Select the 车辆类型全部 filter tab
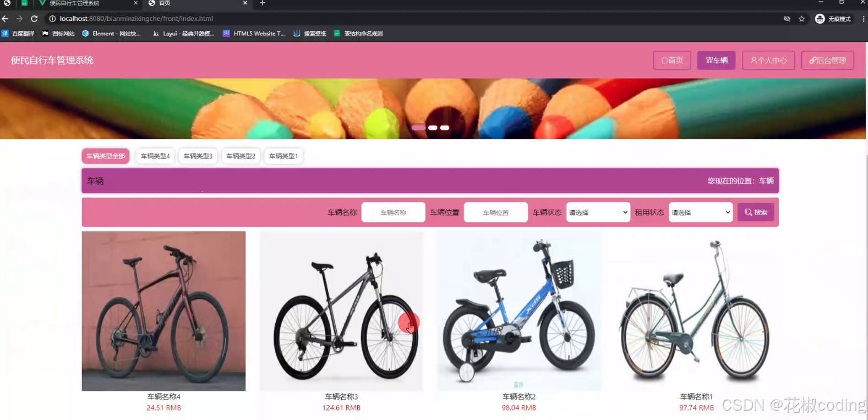868x420 pixels. click(106, 156)
